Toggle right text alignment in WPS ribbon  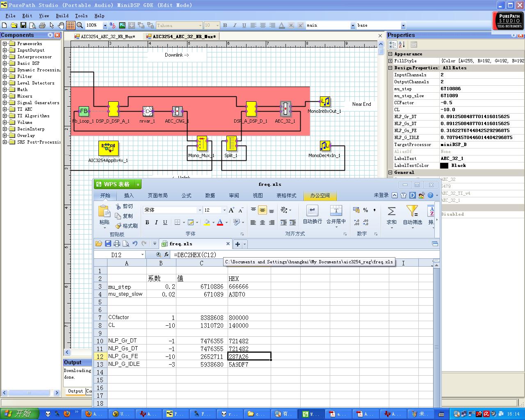click(x=272, y=222)
